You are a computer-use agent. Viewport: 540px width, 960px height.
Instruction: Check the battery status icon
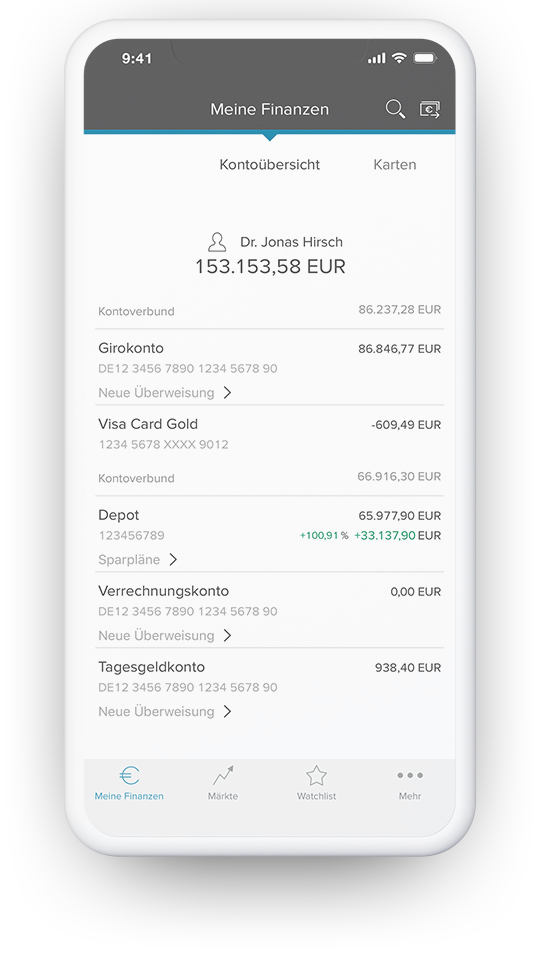425,58
